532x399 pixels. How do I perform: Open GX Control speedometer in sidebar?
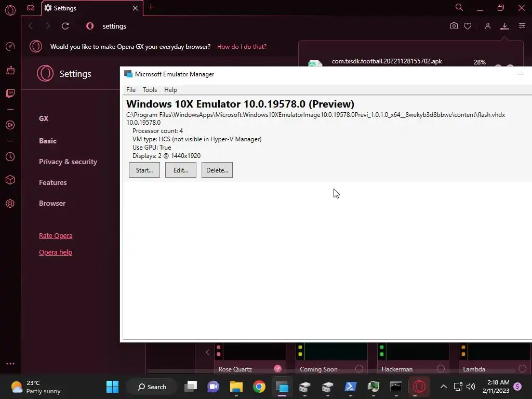10,46
